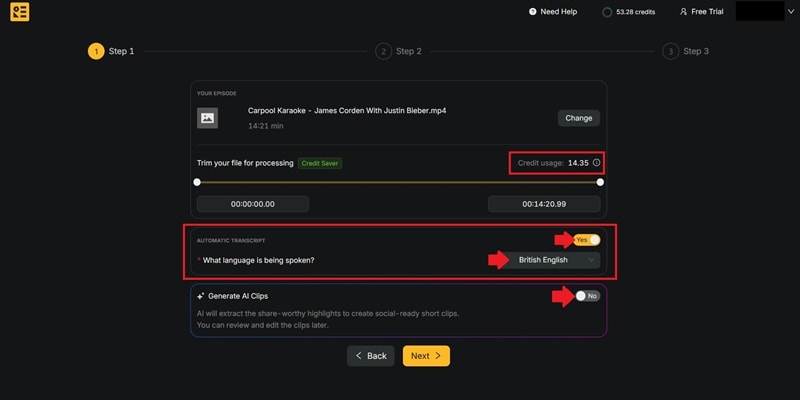Go to the Step 2 tab
The image size is (800, 400).
(398, 51)
